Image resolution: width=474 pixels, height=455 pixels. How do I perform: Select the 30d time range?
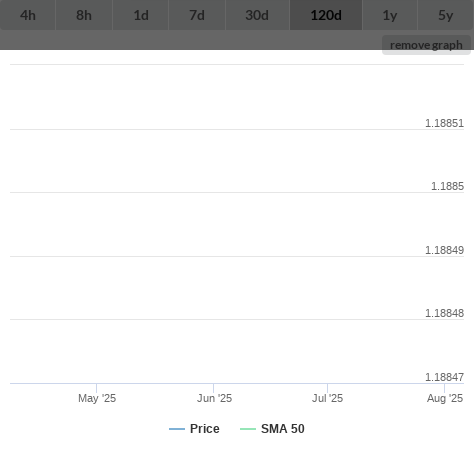257,15
